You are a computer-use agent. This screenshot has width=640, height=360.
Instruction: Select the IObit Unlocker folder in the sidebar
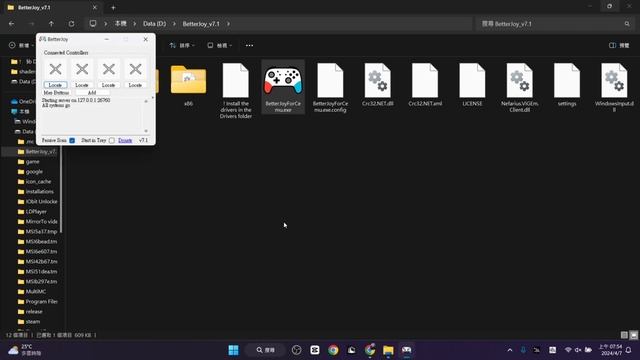[x=41, y=202]
